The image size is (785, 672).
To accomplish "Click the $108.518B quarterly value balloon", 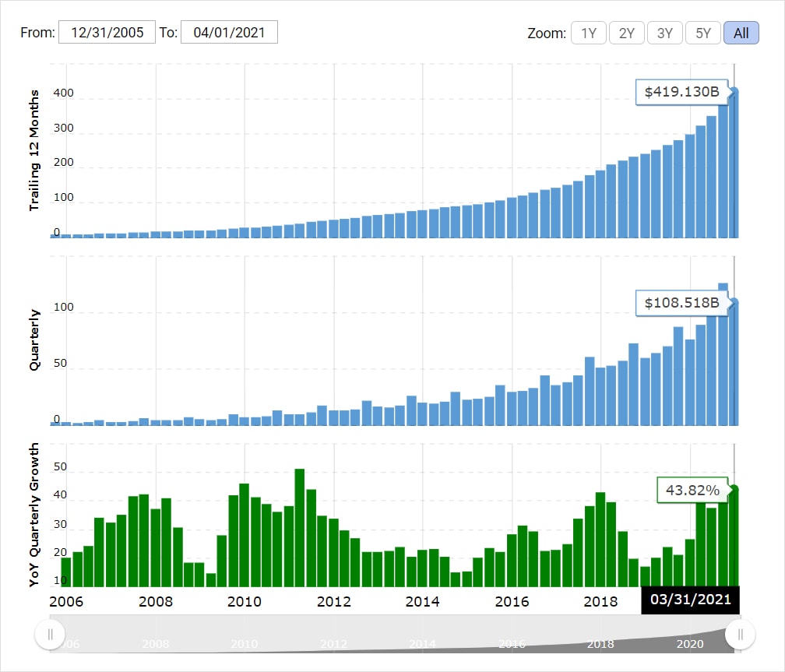I will (681, 301).
